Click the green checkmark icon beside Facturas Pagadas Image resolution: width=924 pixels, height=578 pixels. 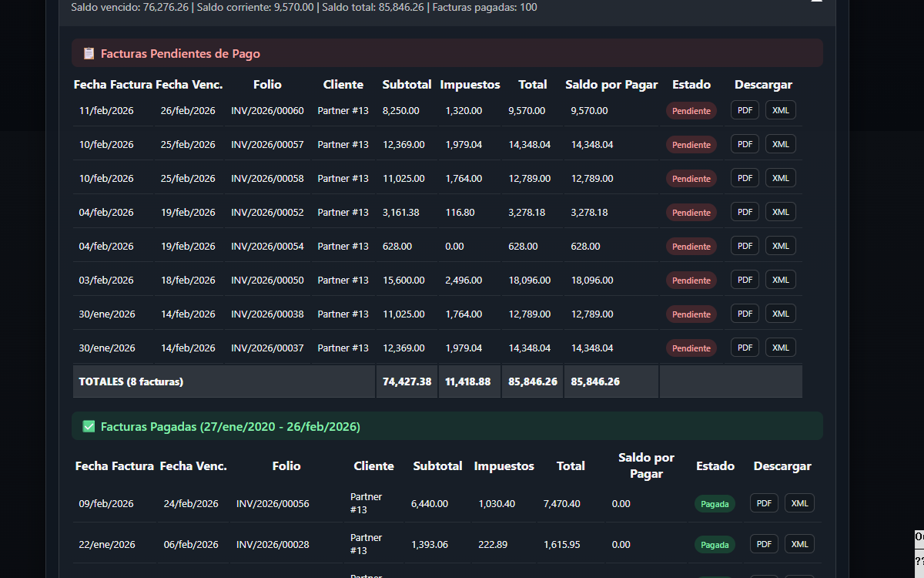89,426
